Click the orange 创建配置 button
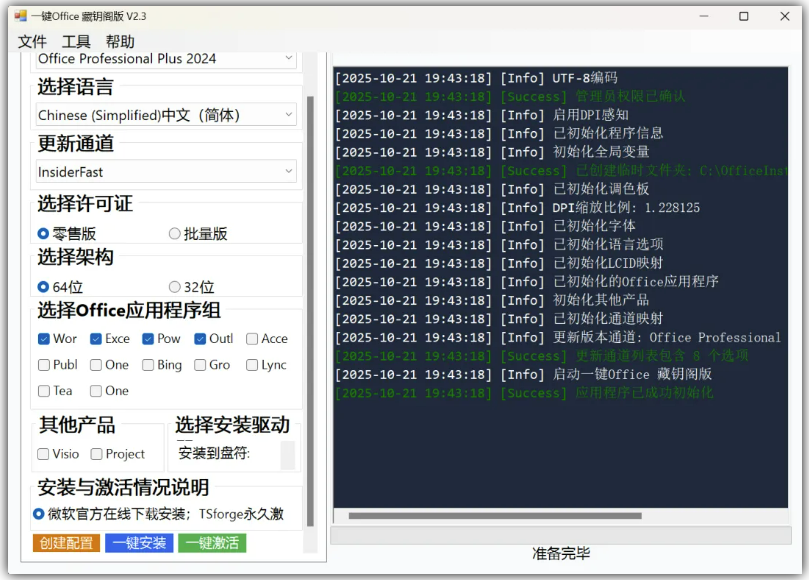Screen dimensions: 809x580 tap(66, 543)
